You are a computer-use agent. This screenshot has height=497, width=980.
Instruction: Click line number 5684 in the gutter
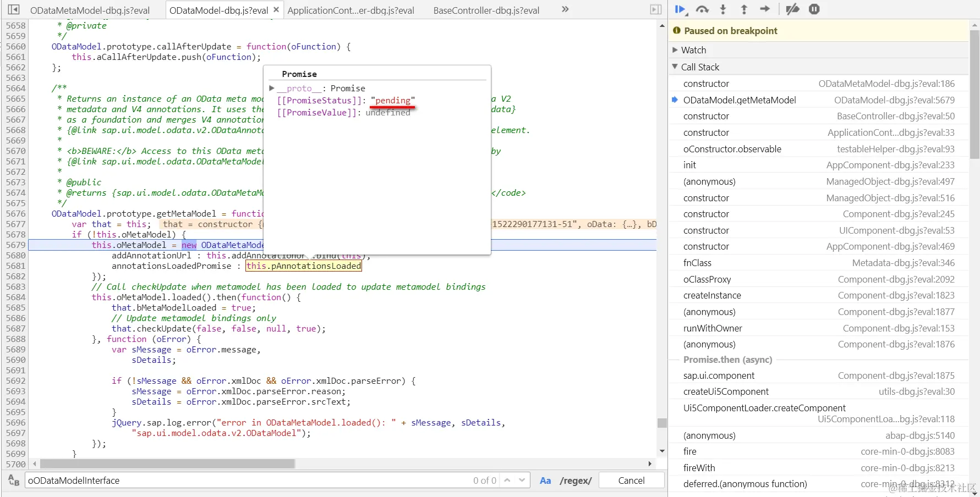click(x=16, y=297)
